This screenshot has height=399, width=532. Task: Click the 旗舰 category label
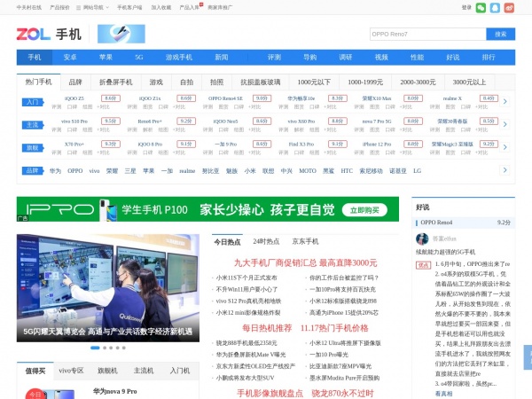pos(33,148)
